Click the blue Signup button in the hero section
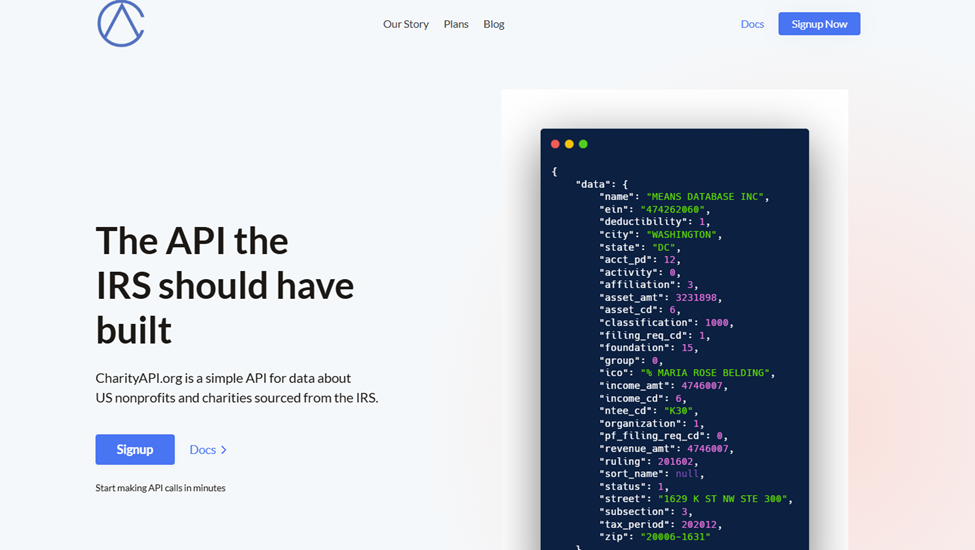The image size is (975, 550). coord(135,449)
